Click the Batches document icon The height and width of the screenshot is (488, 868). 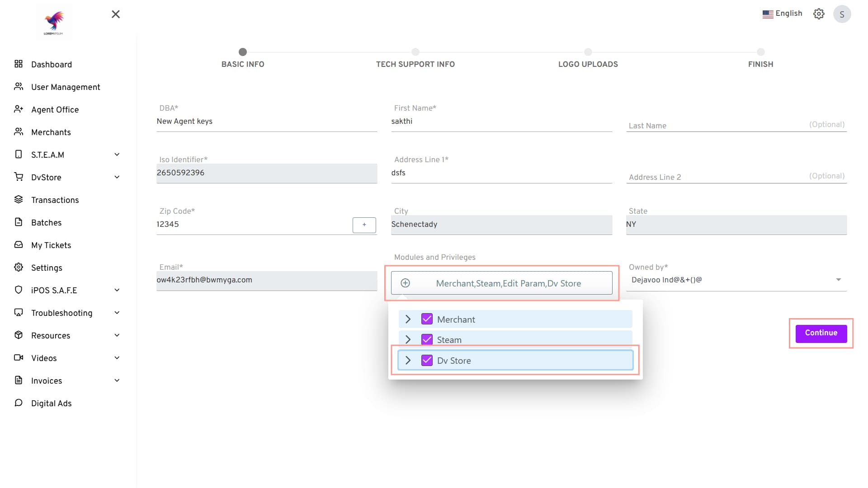coord(19,222)
